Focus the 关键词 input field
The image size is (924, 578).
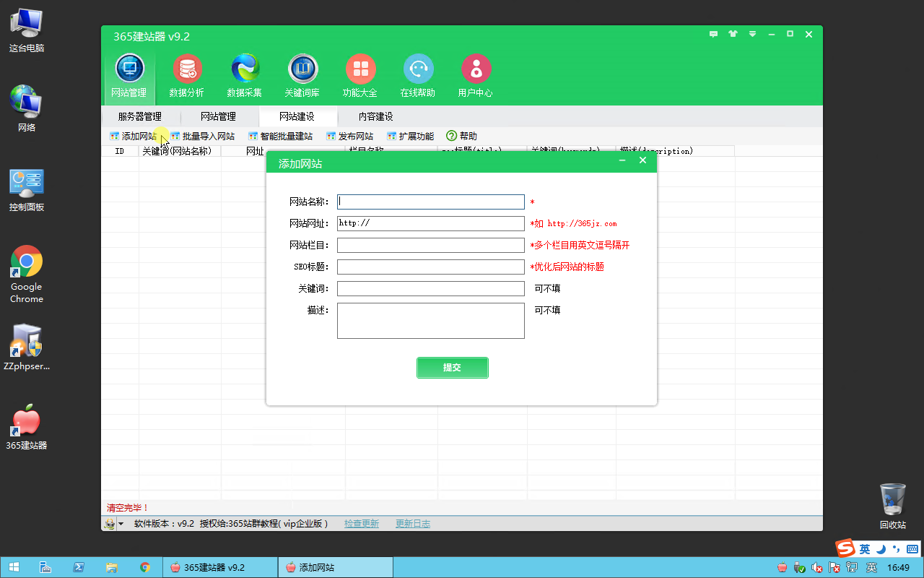point(431,288)
